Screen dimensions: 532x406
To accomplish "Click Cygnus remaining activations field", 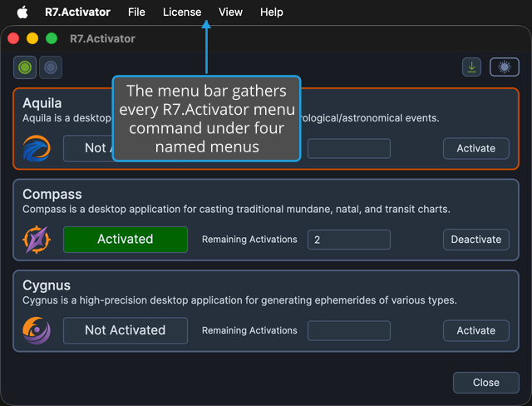I will pyautogui.click(x=349, y=330).
